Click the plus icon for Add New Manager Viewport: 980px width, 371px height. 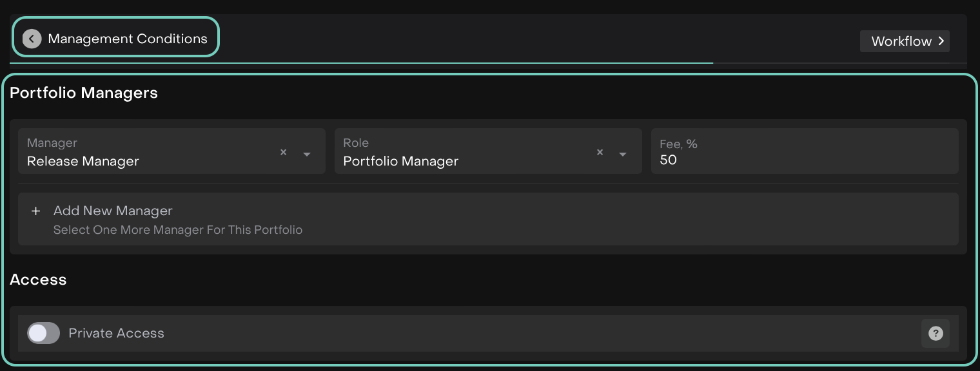click(x=36, y=211)
